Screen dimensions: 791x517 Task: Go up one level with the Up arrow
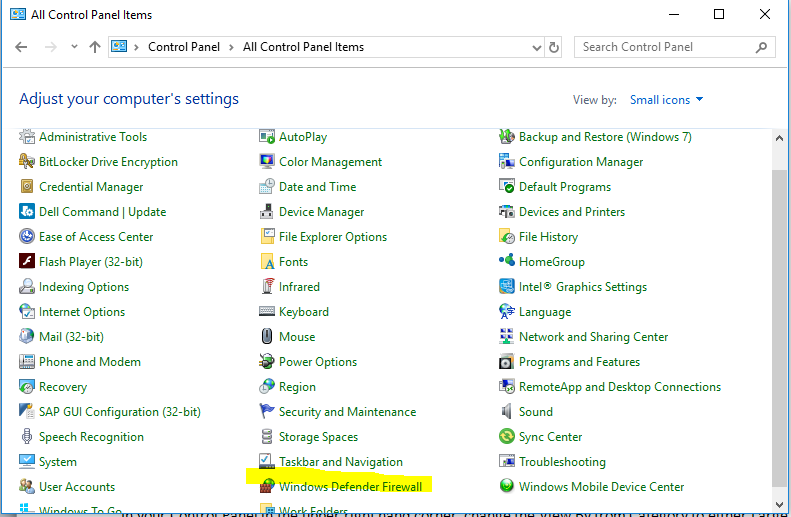95,47
